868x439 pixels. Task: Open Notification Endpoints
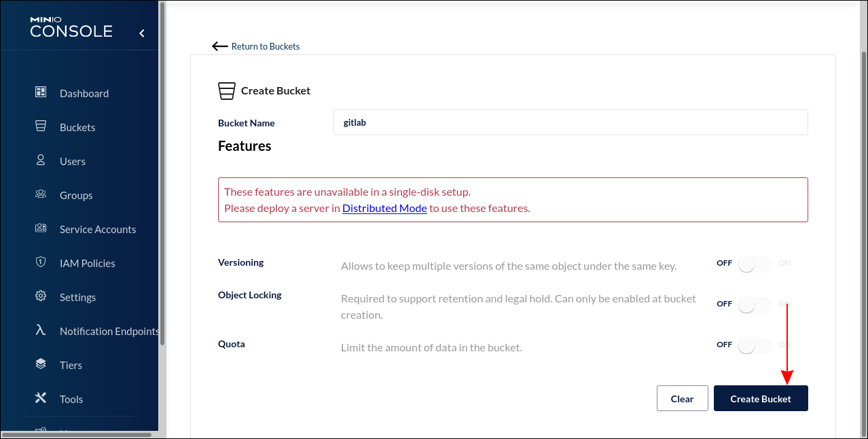click(x=109, y=331)
